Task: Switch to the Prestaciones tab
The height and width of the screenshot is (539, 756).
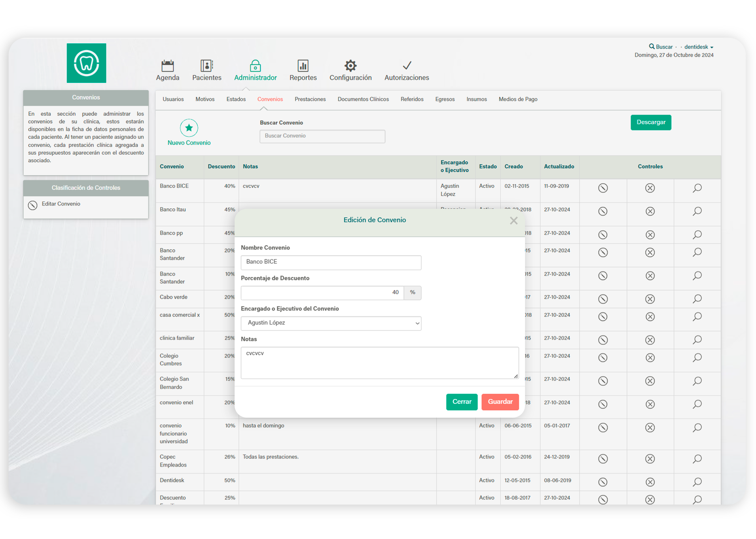Action: (310, 99)
